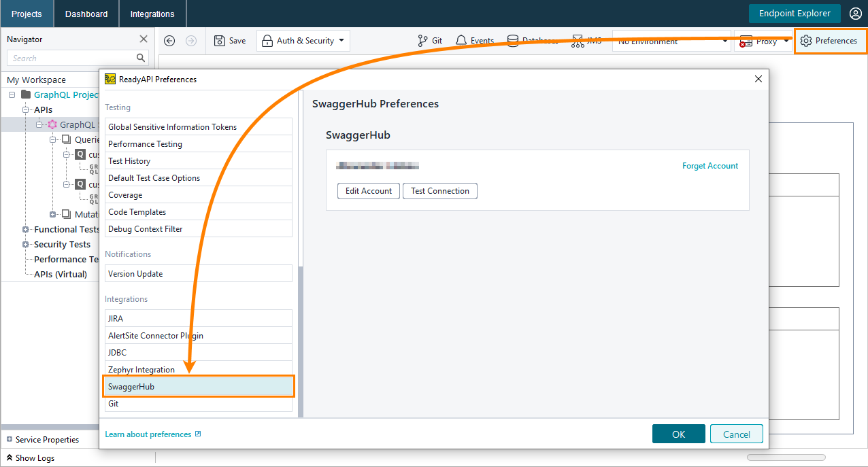The height and width of the screenshot is (467, 868).
Task: Open the Databases toolbar icon
Action: click(x=514, y=40)
